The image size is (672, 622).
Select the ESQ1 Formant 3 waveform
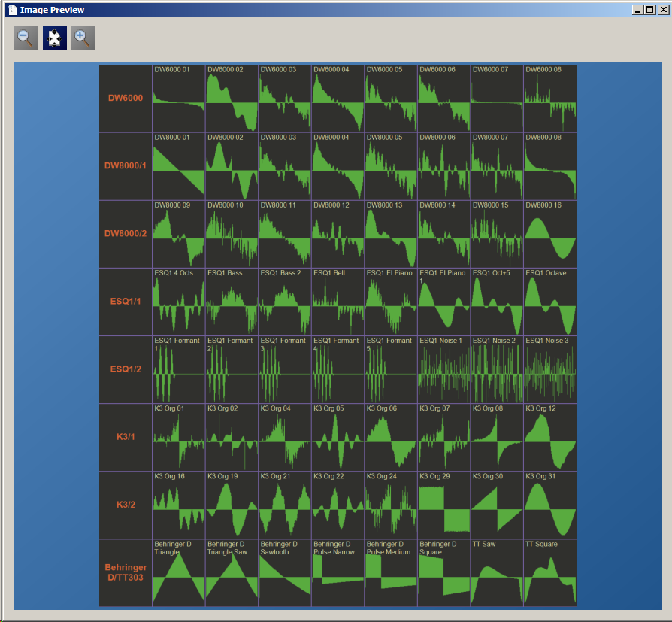(285, 369)
